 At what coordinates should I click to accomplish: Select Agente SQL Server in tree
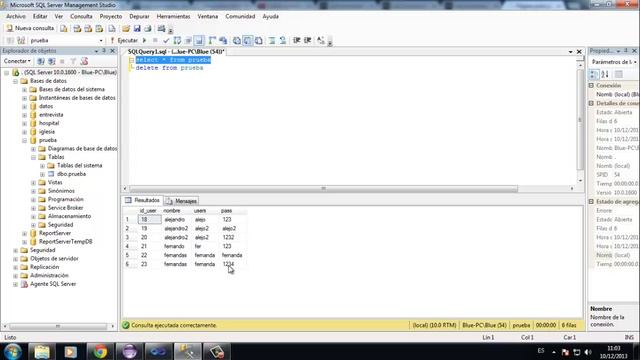point(53,284)
